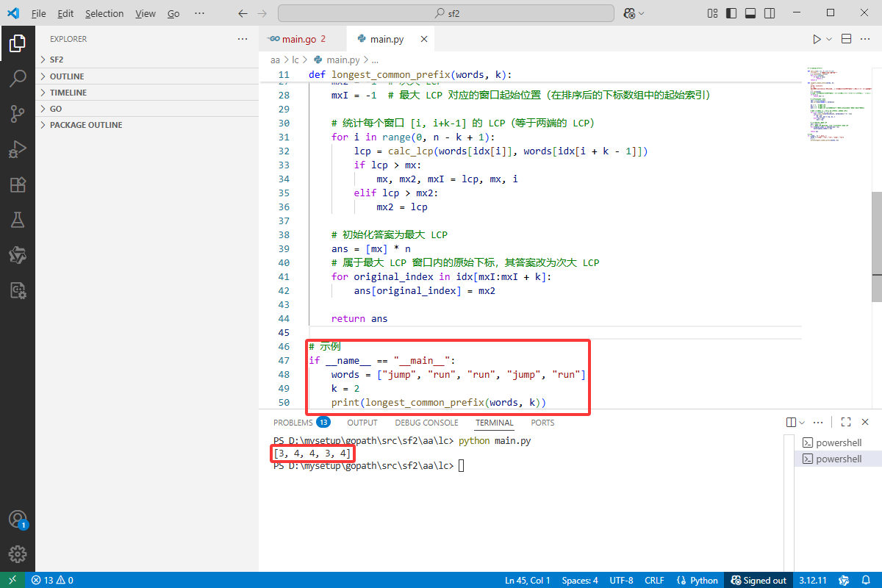Open the PROBLEMS panel tab
882x588 pixels.
pyautogui.click(x=301, y=423)
